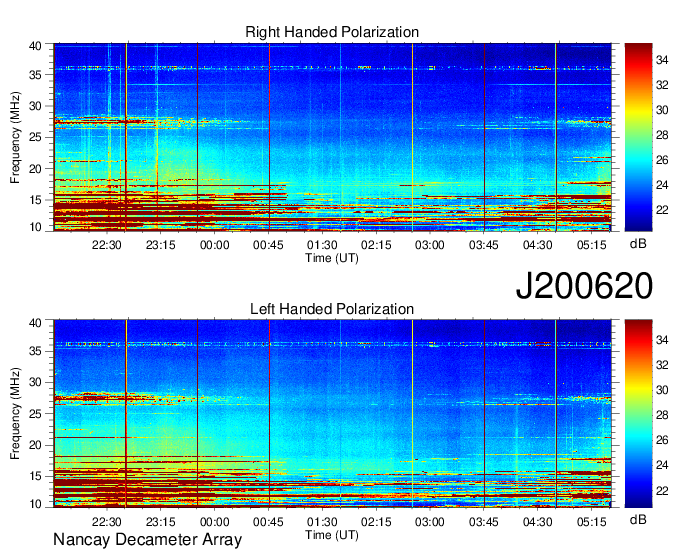Click '05:15' tick under Left Handed plot
680x552 pixels.
point(592,522)
